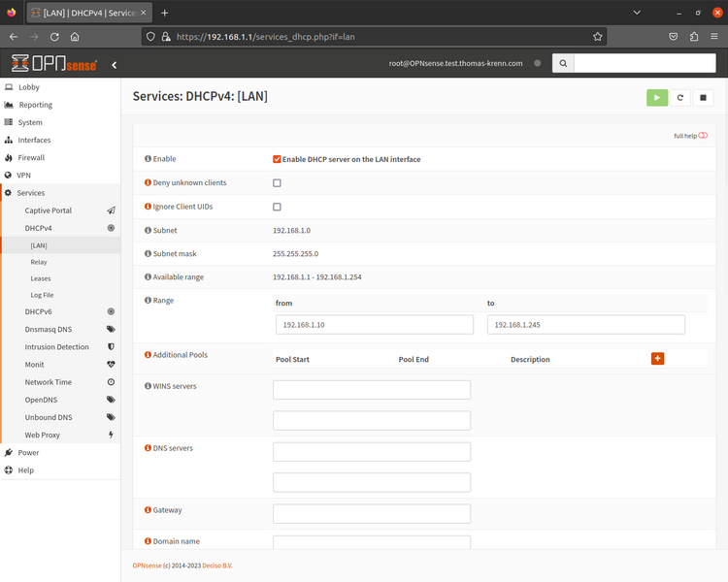Show help for Ignore Client UIDs via its info icon

tap(148, 206)
